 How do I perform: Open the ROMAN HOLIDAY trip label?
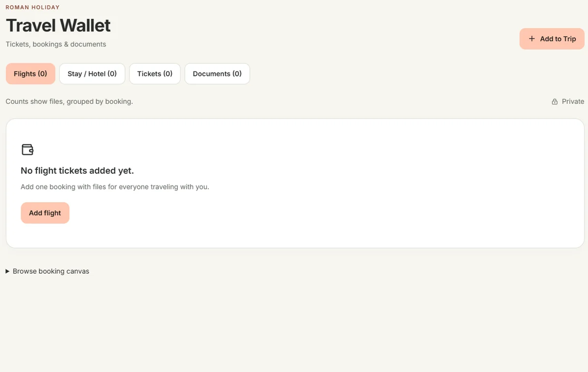(x=32, y=7)
